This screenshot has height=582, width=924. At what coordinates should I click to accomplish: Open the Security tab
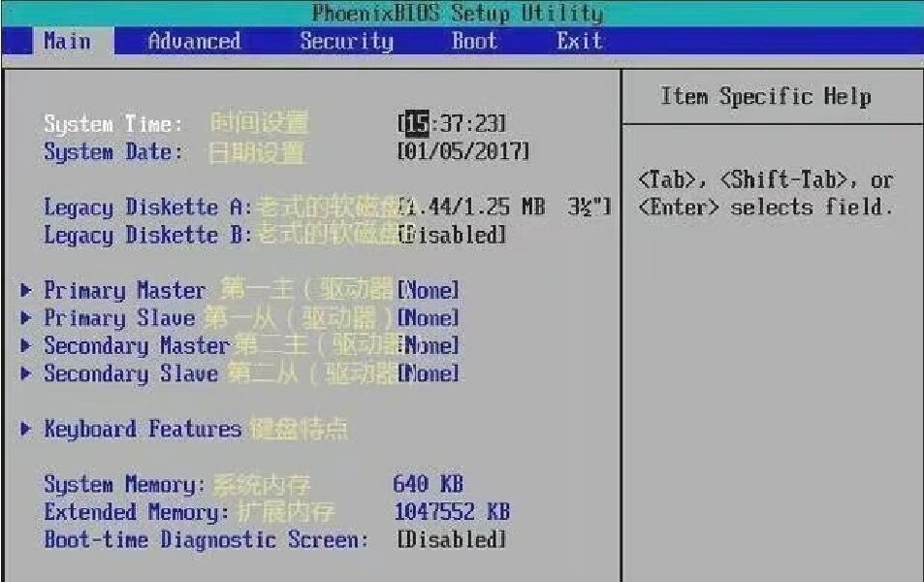pos(346,41)
